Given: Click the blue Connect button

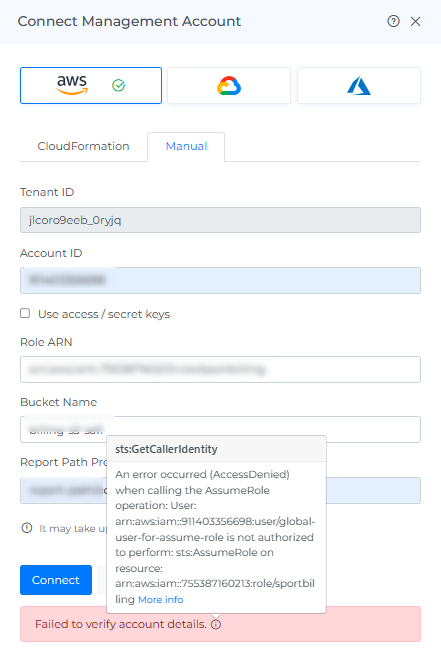Looking at the screenshot, I should [x=56, y=580].
